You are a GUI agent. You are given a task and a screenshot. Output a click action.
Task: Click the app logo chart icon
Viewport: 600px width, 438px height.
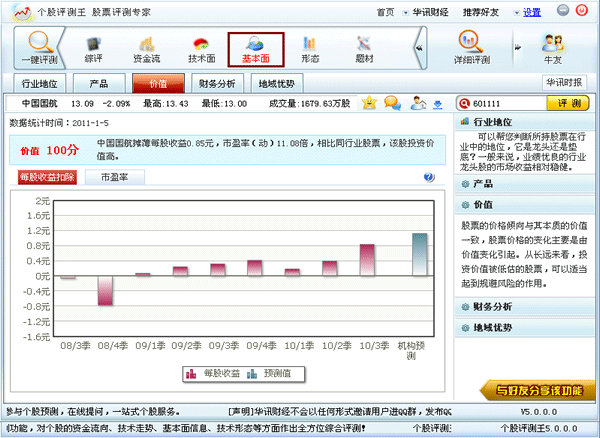[22, 12]
